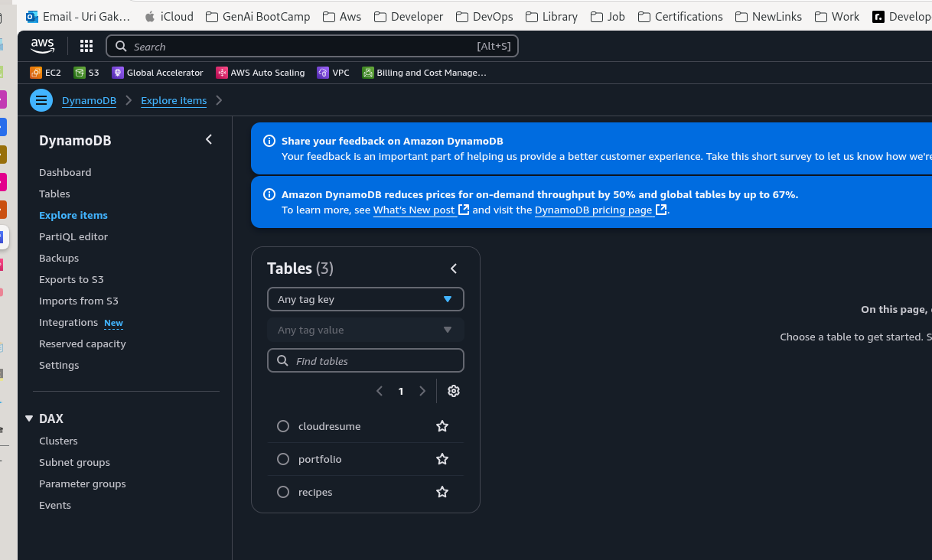Click the page number 1 indicator
Viewport: 932px width, 560px height.
pyautogui.click(x=401, y=391)
